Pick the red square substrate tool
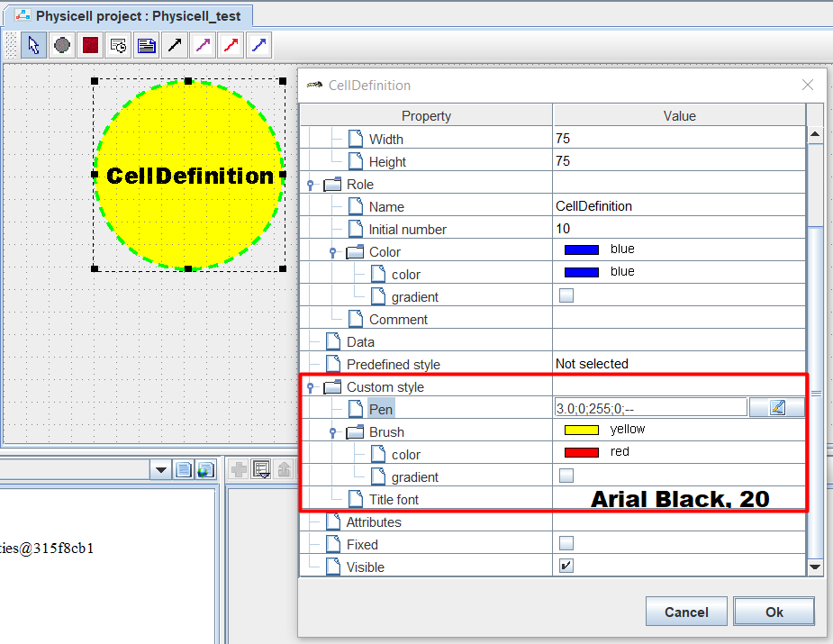This screenshot has width=833, height=644. click(x=90, y=45)
